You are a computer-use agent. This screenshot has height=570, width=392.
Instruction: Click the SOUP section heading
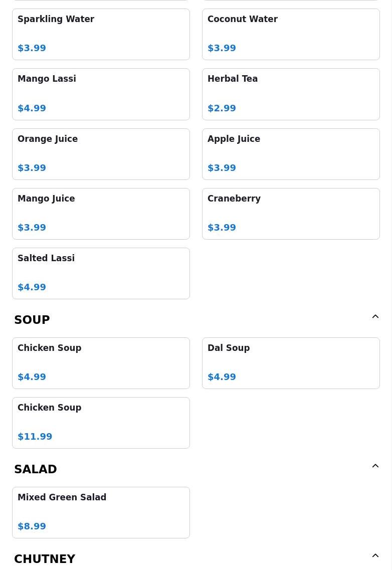(x=32, y=319)
